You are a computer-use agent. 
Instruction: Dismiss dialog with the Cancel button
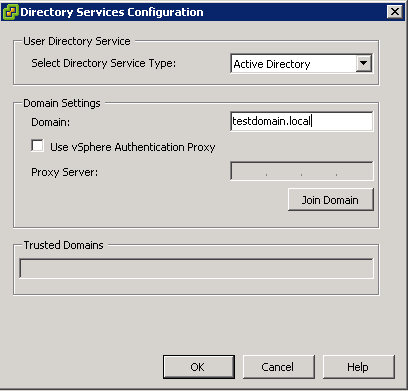279,367
